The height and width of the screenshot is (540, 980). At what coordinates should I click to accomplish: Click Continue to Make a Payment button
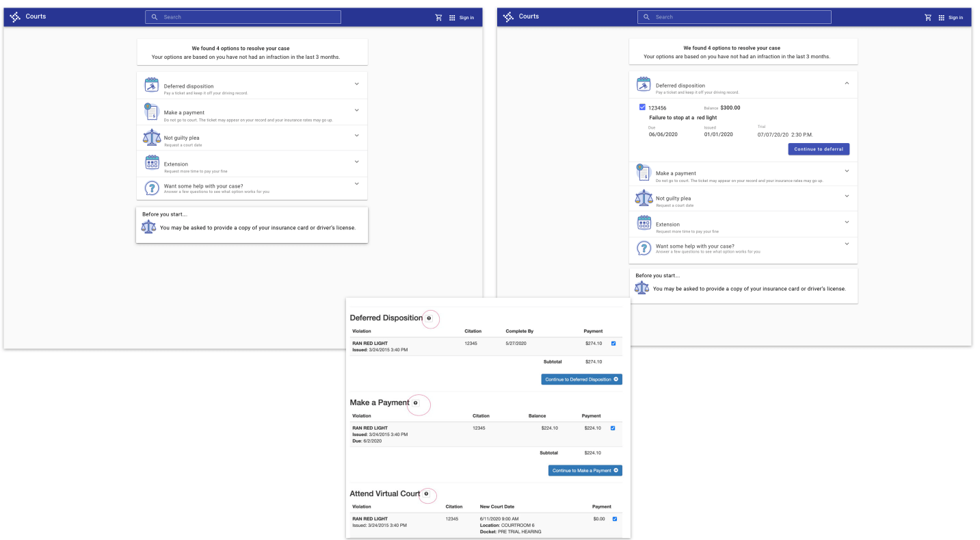(x=585, y=471)
